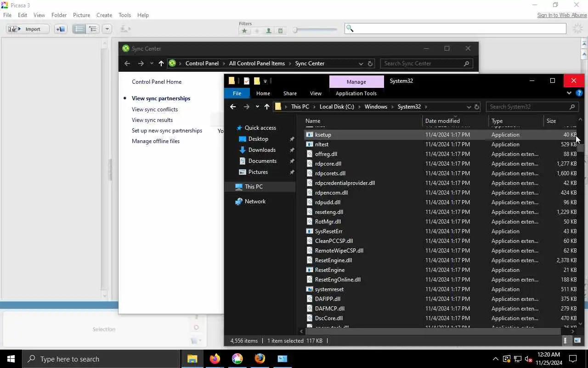
Task: Open Customize Quick Access Toolbar dropdown
Action: 266,81
